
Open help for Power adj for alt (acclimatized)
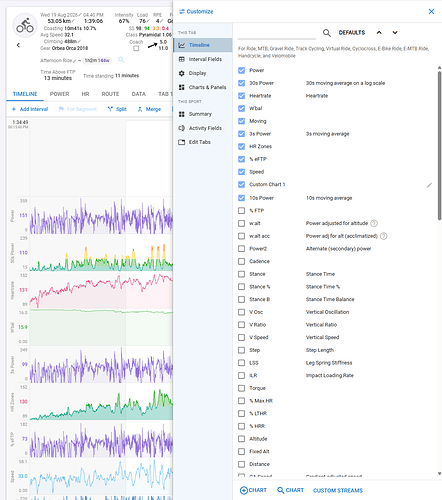[x=384, y=236]
